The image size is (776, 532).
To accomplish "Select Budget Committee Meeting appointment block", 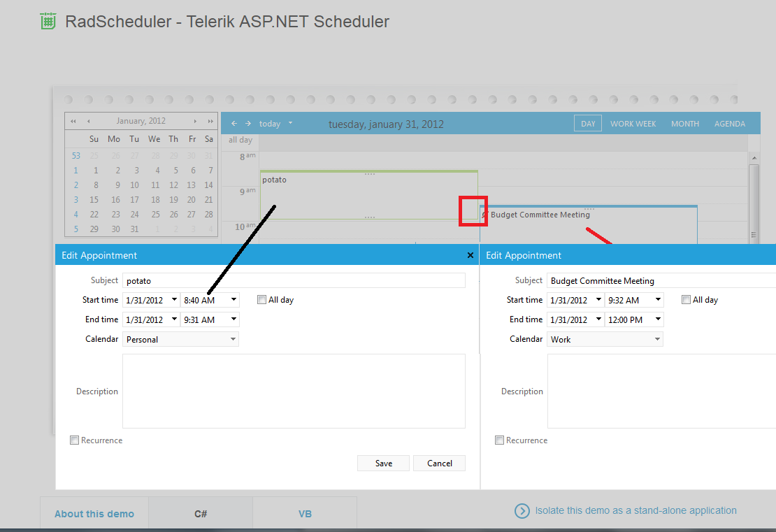I will (x=589, y=224).
